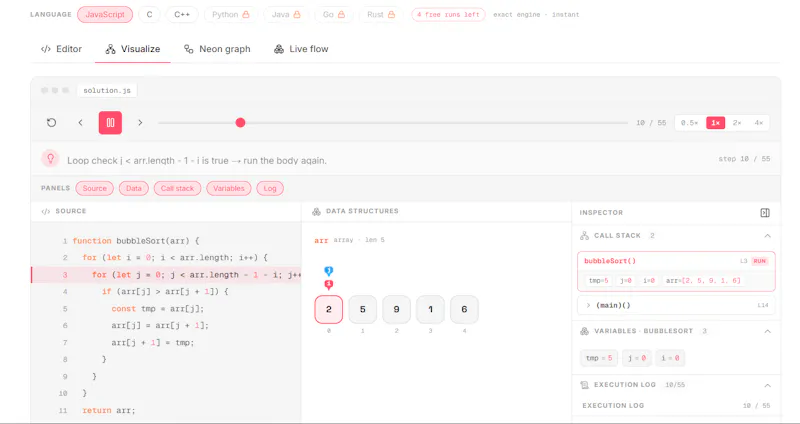Image resolution: width=800 pixels, height=424 pixels.
Task: Set playback speed to 2x
Action: 737,123
